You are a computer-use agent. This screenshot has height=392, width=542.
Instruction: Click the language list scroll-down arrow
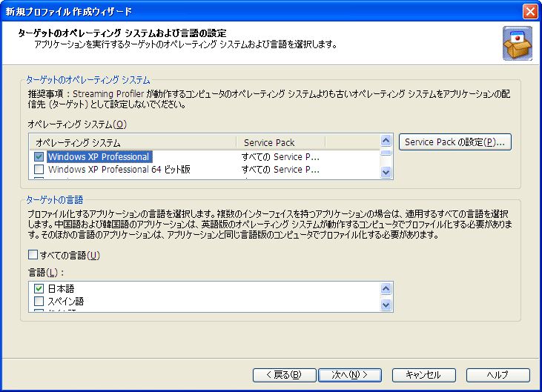pos(386,305)
